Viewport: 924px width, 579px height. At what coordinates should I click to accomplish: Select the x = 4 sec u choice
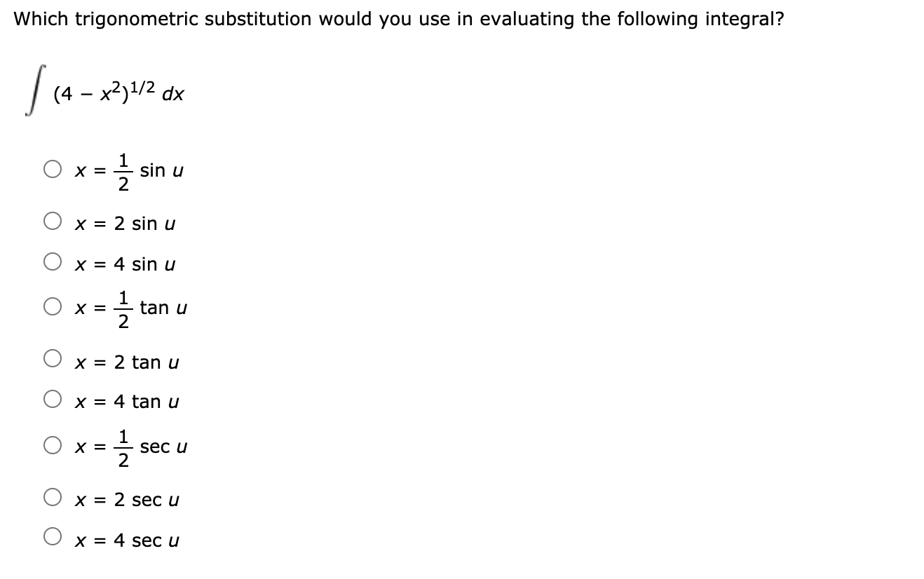[53, 536]
